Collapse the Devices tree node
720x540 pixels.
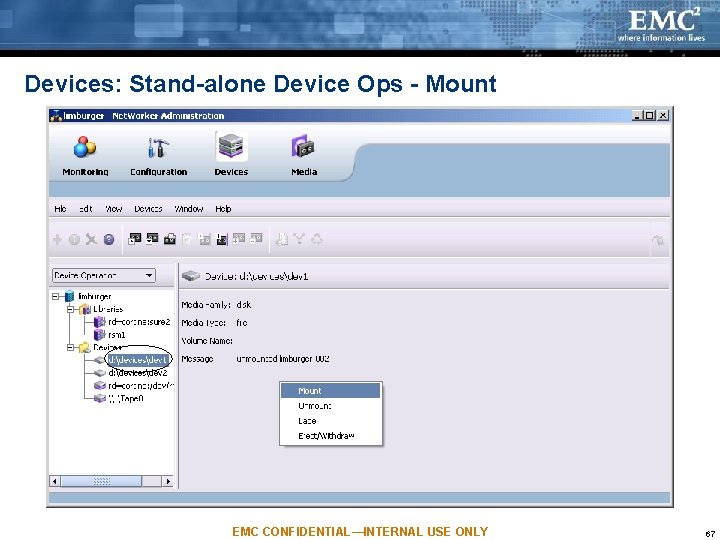[70, 348]
